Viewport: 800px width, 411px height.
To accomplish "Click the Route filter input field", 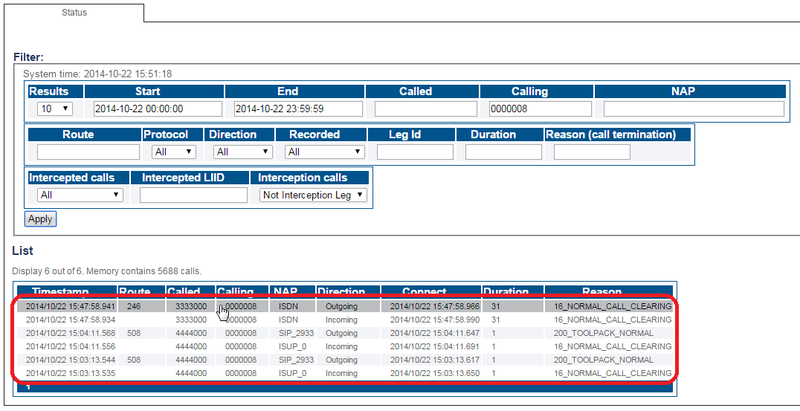I will [x=88, y=152].
